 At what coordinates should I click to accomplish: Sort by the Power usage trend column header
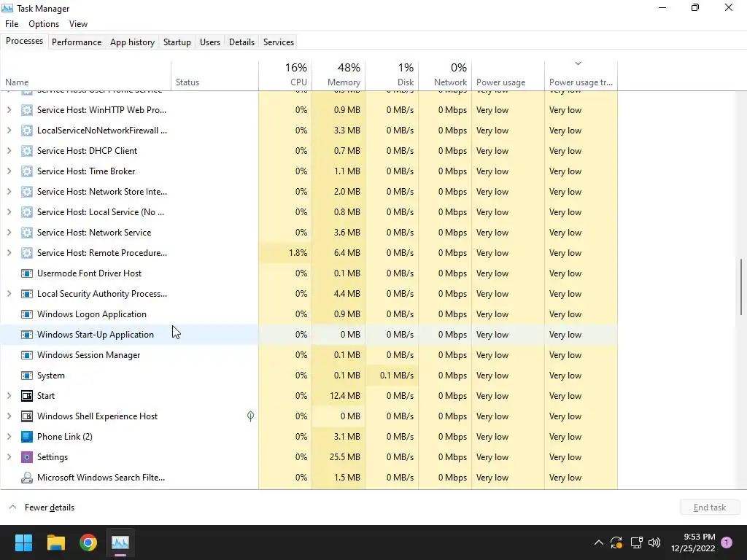tap(581, 75)
